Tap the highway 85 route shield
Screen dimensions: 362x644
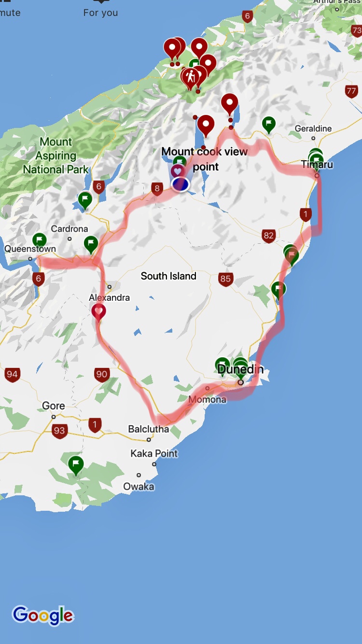[x=225, y=279]
